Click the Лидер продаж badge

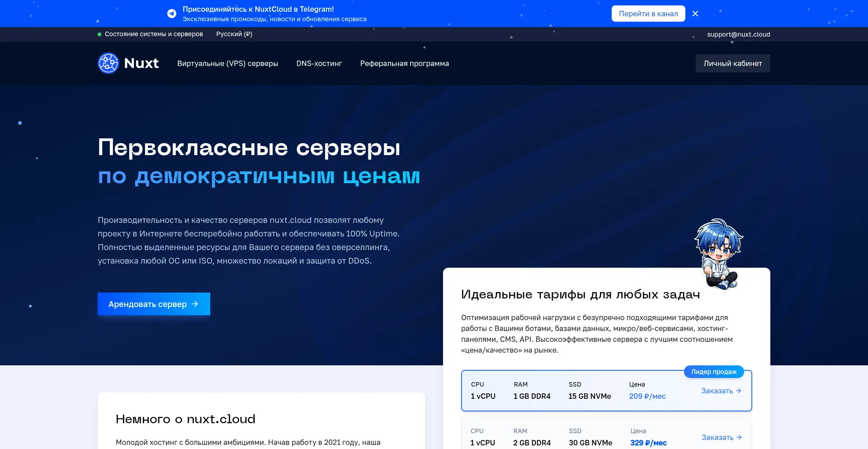[714, 372]
